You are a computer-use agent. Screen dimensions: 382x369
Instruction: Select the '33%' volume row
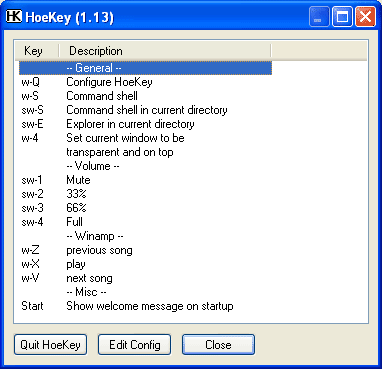146,194
